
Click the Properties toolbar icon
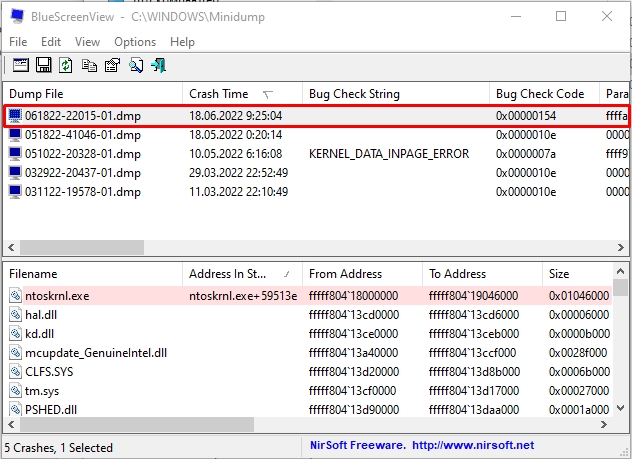pyautogui.click(x=112, y=65)
